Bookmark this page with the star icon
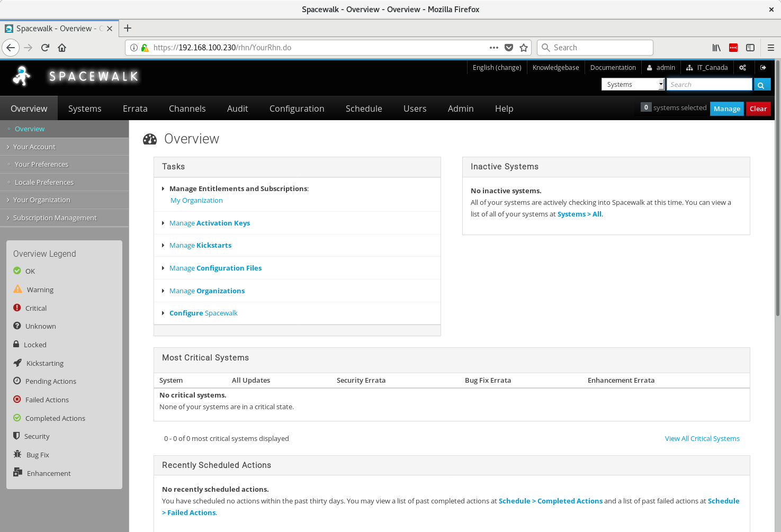781x532 pixels. [524, 48]
